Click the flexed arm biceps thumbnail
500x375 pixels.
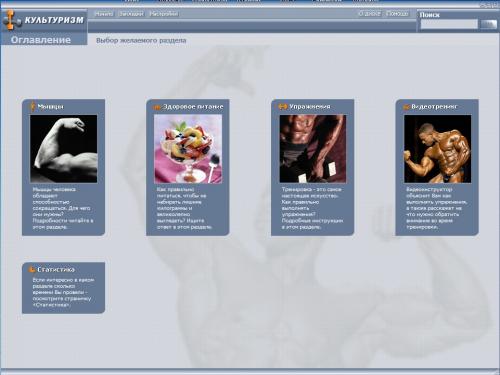64,149
